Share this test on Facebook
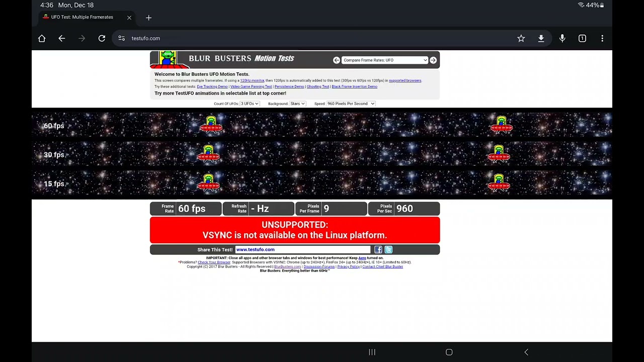Screen dimensions: 644x362 pyautogui.click(x=378, y=249)
